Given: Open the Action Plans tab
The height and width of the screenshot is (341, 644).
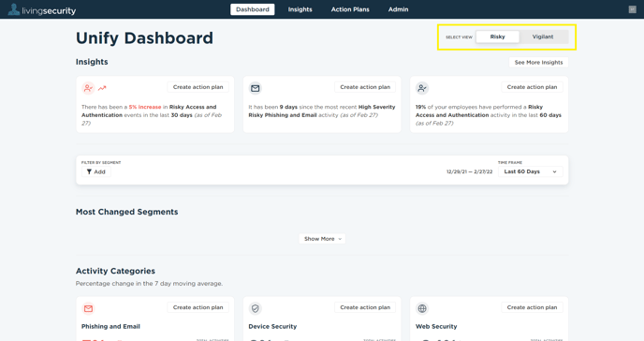Looking at the screenshot, I should tap(350, 9).
